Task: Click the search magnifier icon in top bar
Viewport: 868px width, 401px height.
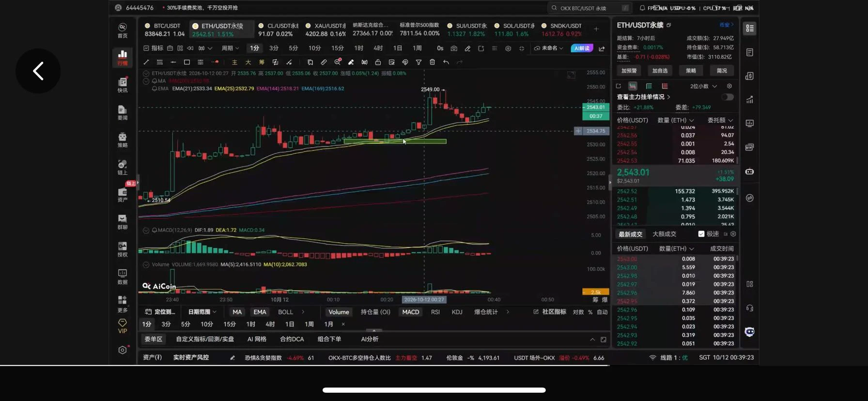Action: pyautogui.click(x=554, y=8)
